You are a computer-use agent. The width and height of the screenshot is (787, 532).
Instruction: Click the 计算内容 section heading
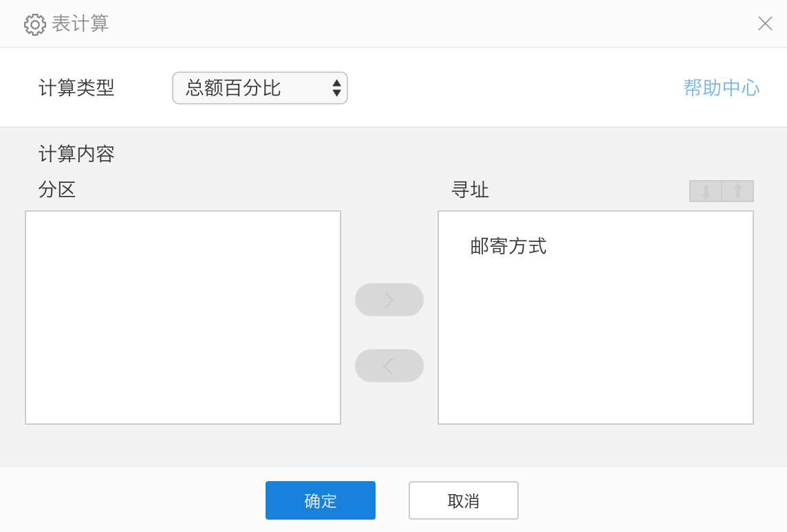pos(76,154)
